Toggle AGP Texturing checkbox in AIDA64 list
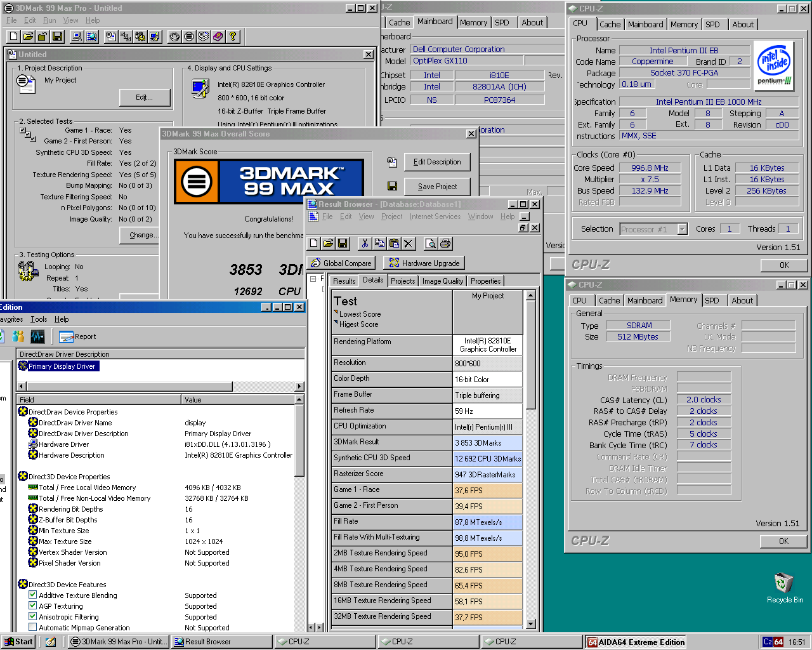 (x=32, y=606)
